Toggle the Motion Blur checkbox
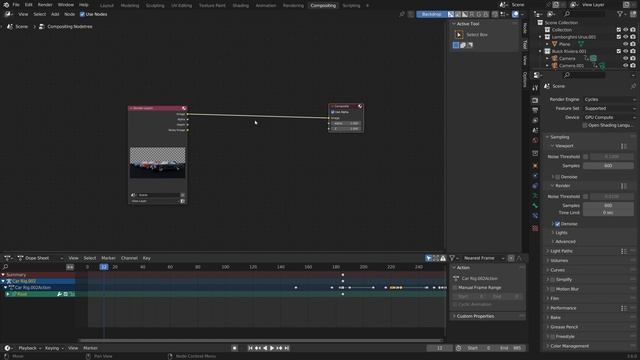The width and height of the screenshot is (640, 360). (x=552, y=289)
